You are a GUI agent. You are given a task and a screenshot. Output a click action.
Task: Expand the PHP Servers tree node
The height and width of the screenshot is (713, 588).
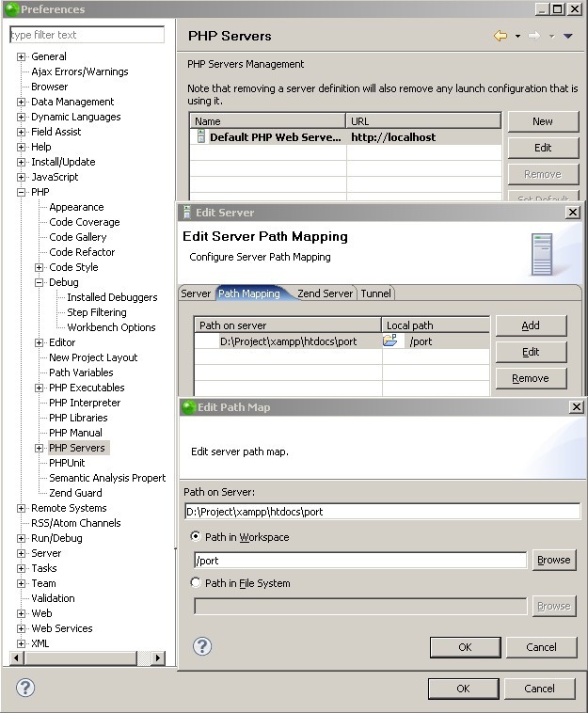click(40, 448)
